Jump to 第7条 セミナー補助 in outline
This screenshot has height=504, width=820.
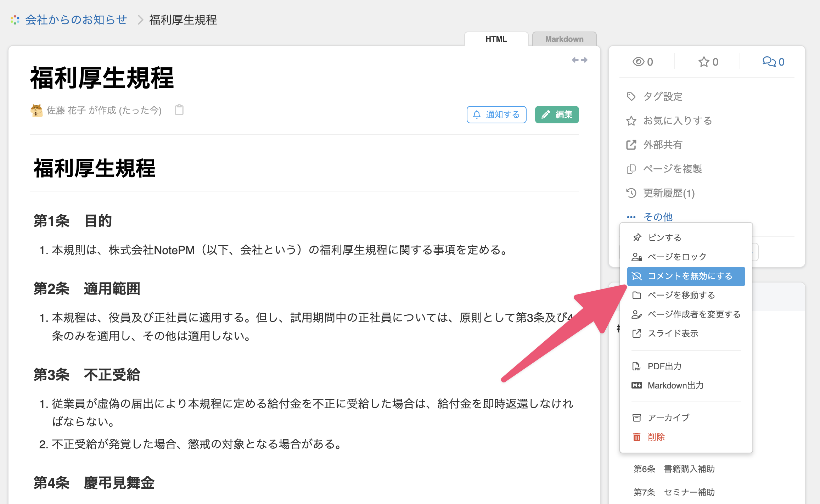(x=674, y=492)
